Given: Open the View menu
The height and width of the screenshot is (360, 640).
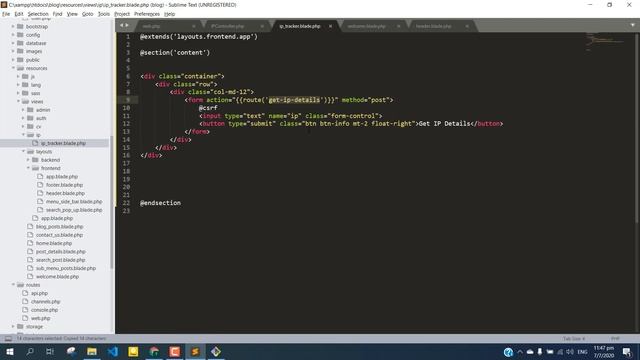Looking at the screenshot, I should 72,14.
